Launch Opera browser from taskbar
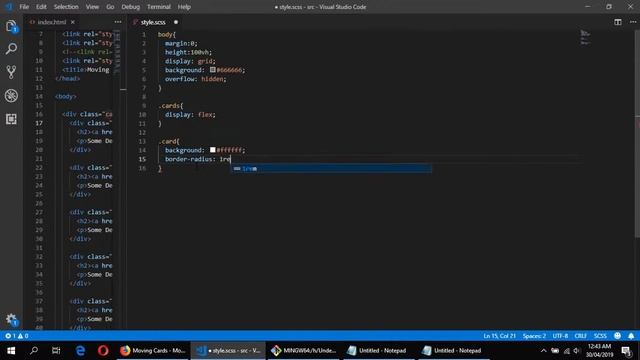 [103, 350]
